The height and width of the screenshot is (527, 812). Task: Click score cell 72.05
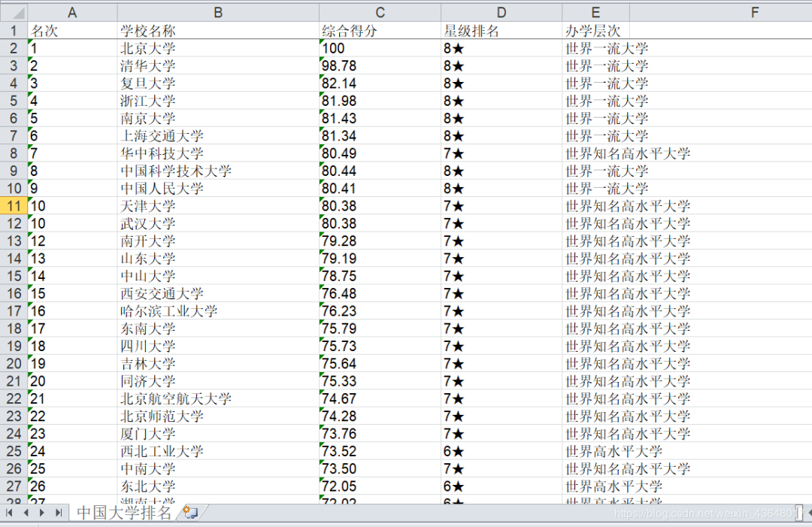(x=380, y=486)
